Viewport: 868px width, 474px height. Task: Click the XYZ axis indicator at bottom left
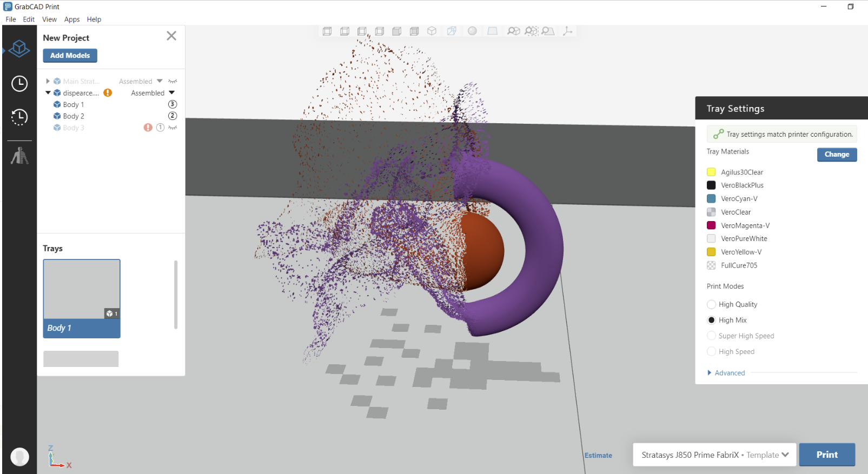(x=59, y=457)
